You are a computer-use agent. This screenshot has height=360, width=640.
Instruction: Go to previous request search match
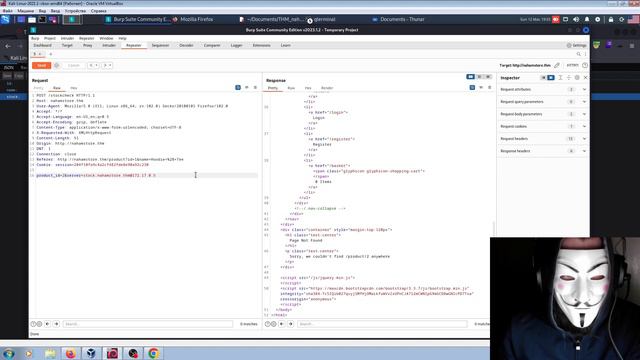point(47,324)
